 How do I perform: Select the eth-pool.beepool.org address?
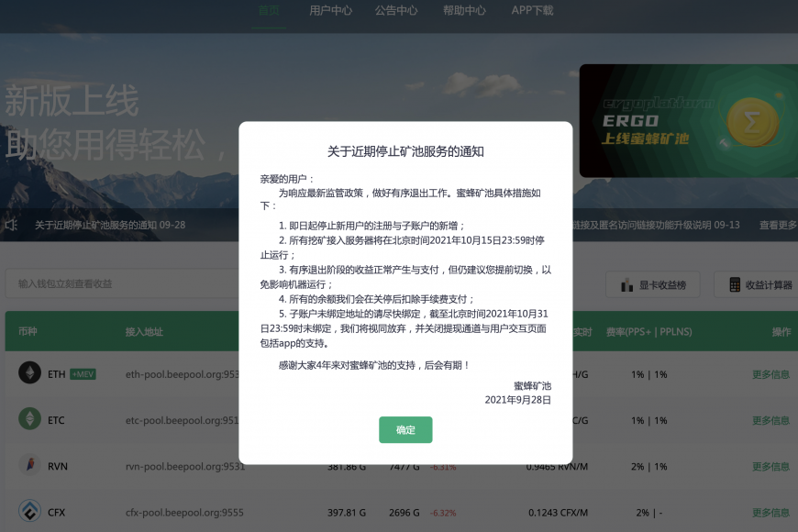point(183,374)
